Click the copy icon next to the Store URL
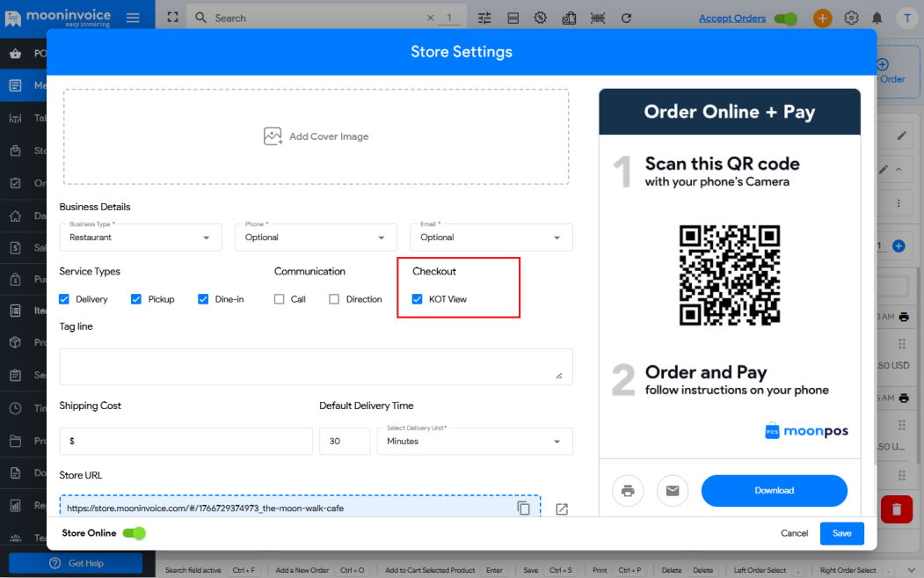This screenshot has height=578, width=924. (x=525, y=508)
